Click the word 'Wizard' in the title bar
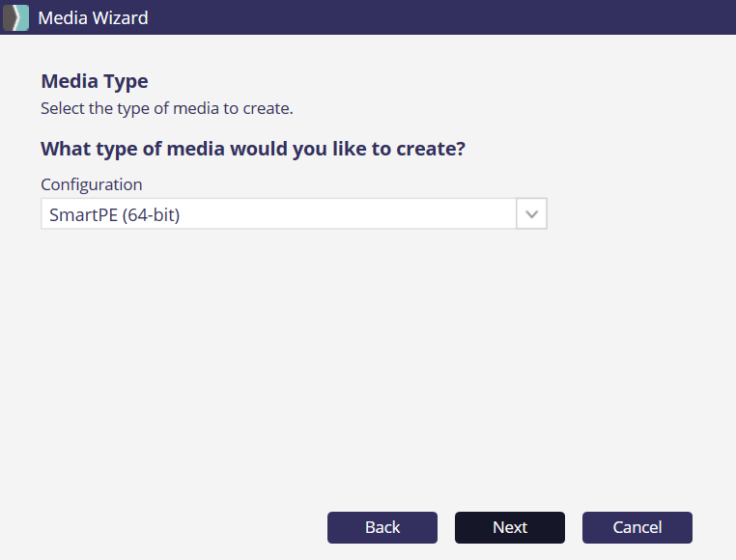Viewport: 736px width, 560px height. [120, 17]
